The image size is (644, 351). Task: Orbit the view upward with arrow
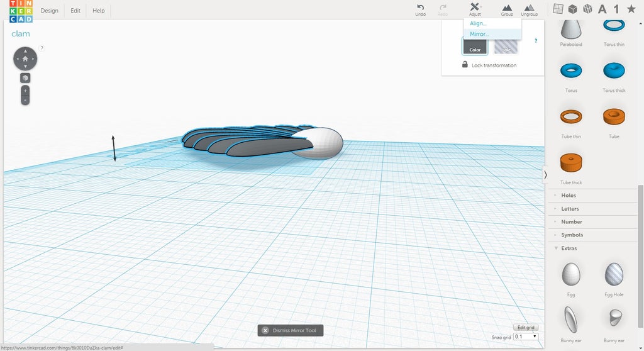(25, 51)
